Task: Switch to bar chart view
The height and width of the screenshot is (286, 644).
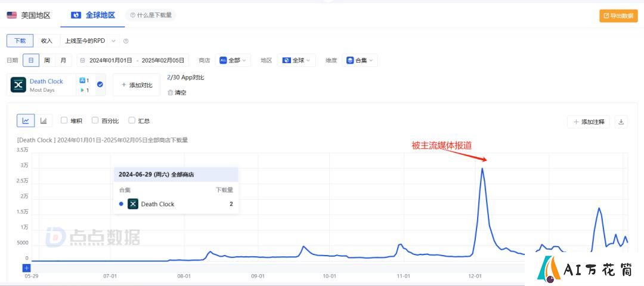Action: pyautogui.click(x=44, y=120)
